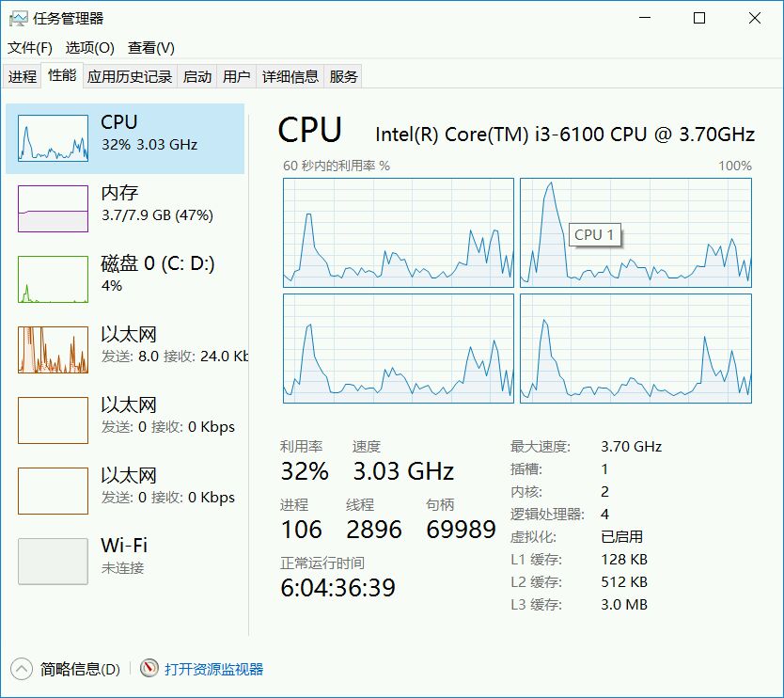Switch to the 应用历史记录 tab
Image resolution: width=784 pixels, height=698 pixels.
click(x=130, y=77)
